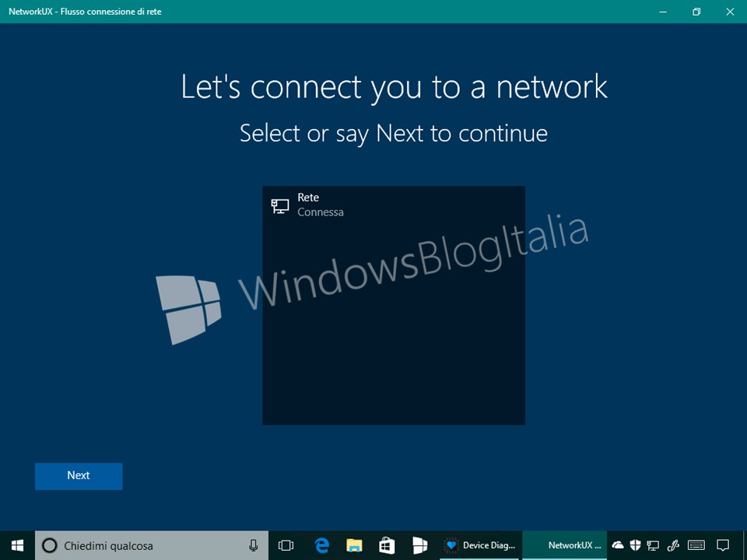Select the Rete network entry

394,205
